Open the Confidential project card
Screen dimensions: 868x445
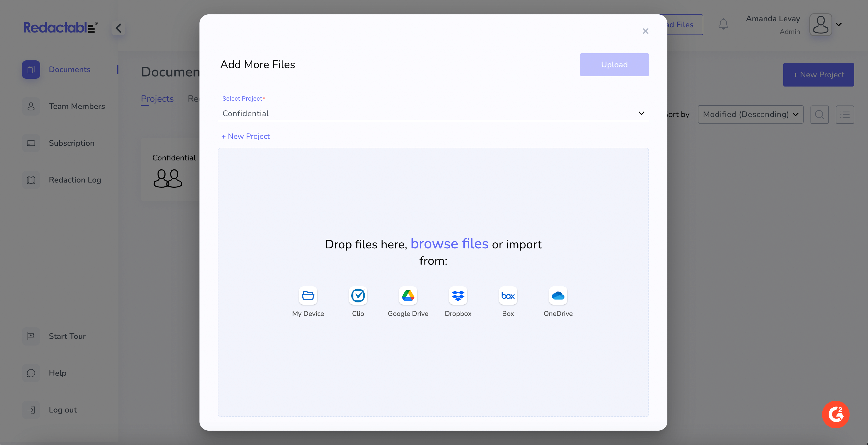tap(170, 169)
